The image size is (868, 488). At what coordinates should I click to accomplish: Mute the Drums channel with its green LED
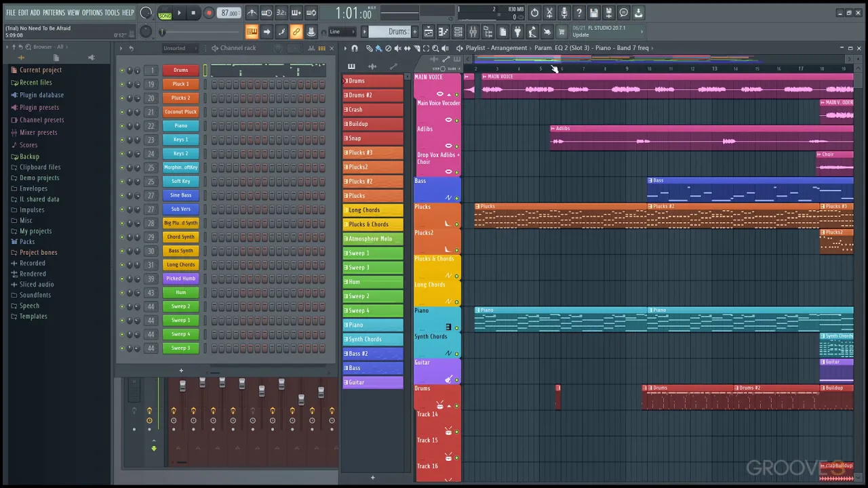point(122,70)
